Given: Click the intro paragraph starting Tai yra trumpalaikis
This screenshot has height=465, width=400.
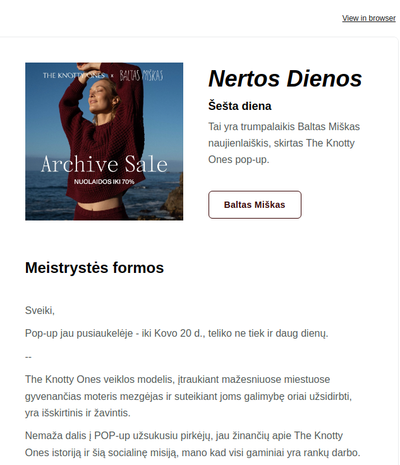Looking at the screenshot, I should (284, 143).
